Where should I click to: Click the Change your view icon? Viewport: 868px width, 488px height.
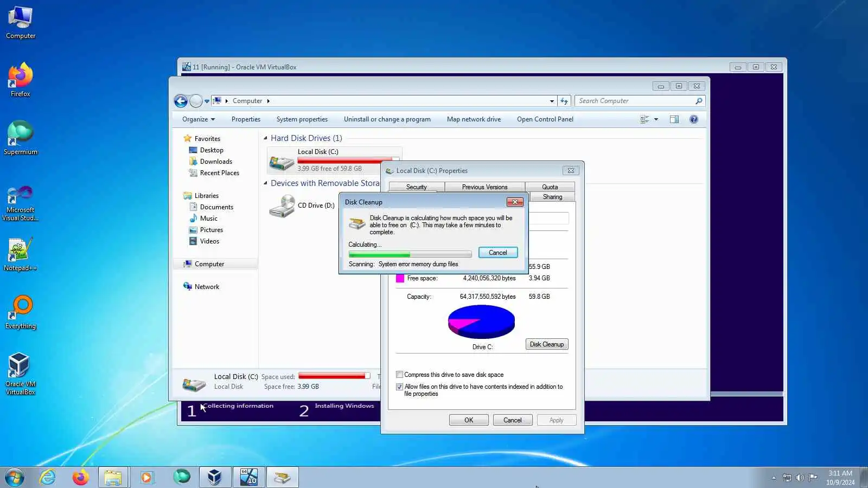pos(644,119)
